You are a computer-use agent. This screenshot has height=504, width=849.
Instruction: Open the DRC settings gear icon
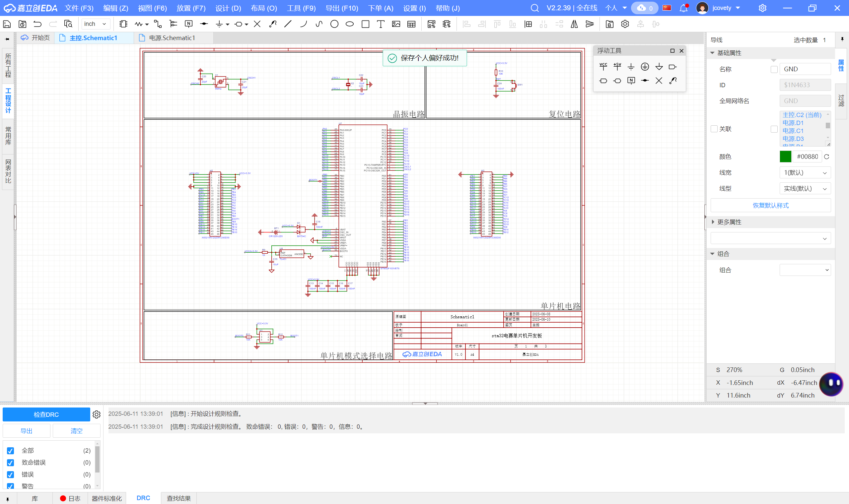tap(97, 414)
